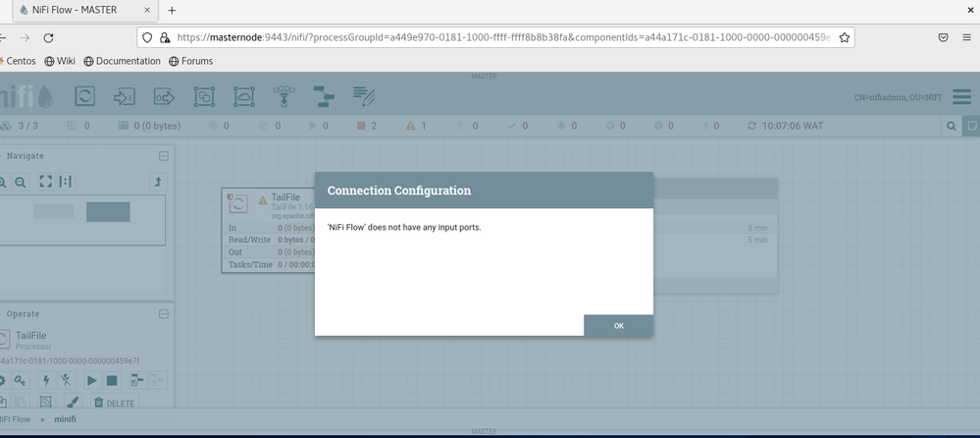980x438 pixels.
Task: Click the DELETE button in Operate panel
Action: click(x=114, y=403)
